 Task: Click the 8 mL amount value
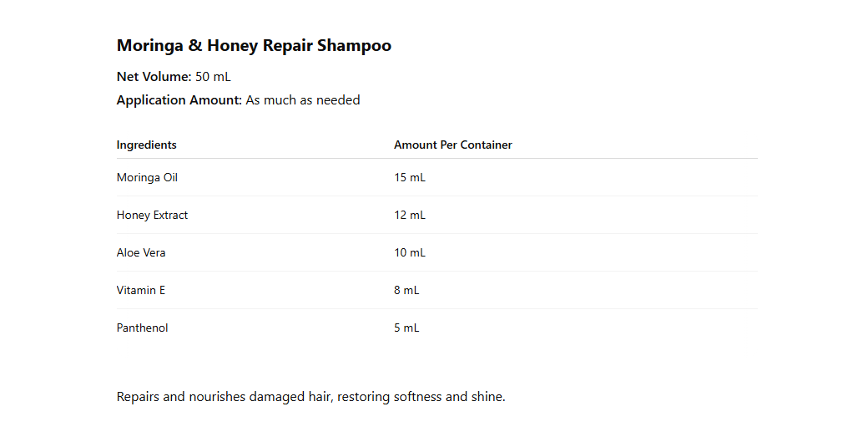pyautogui.click(x=406, y=290)
